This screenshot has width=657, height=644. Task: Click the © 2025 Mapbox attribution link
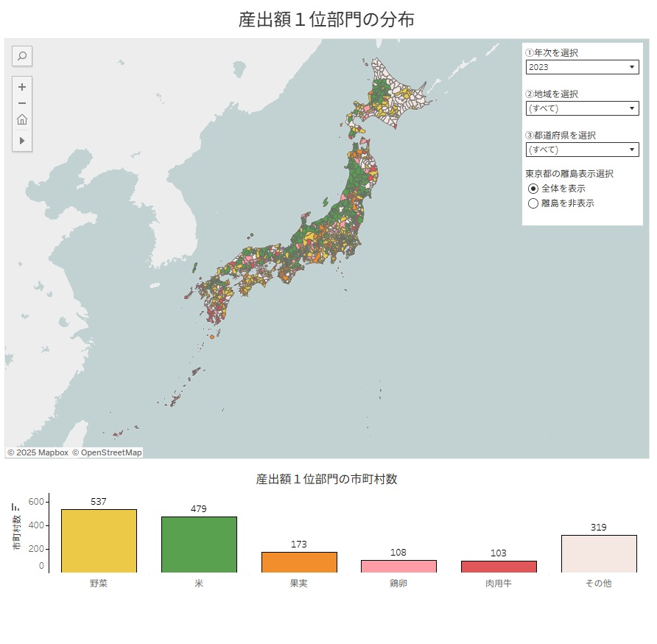point(38,451)
